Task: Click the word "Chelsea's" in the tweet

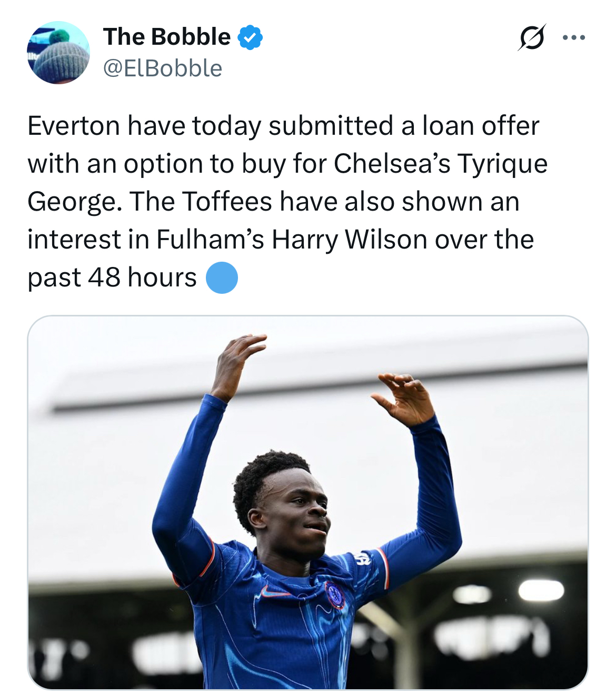Action: coord(392,164)
